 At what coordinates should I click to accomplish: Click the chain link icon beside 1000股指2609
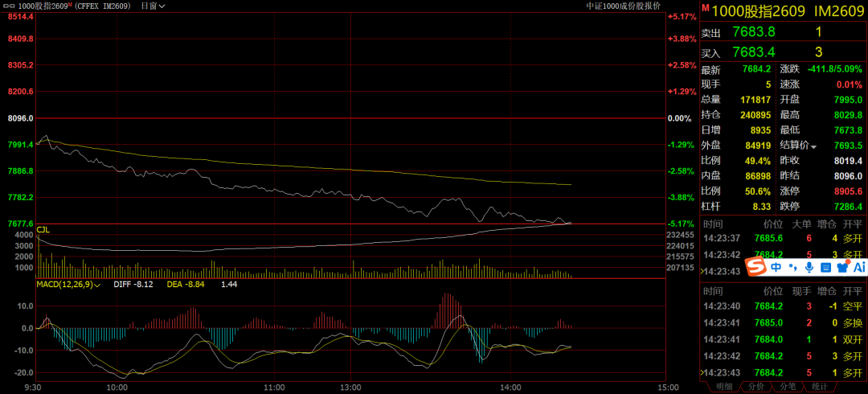click(x=10, y=6)
